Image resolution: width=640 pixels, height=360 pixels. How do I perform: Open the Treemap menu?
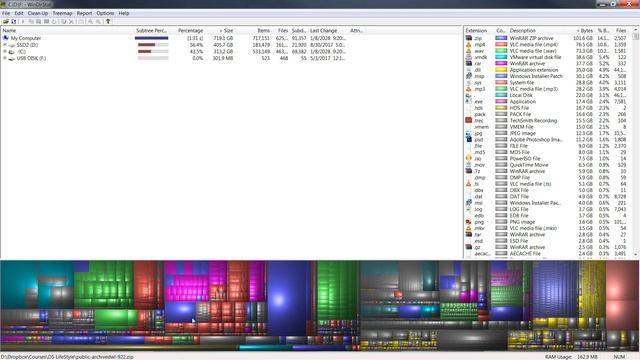[62, 13]
